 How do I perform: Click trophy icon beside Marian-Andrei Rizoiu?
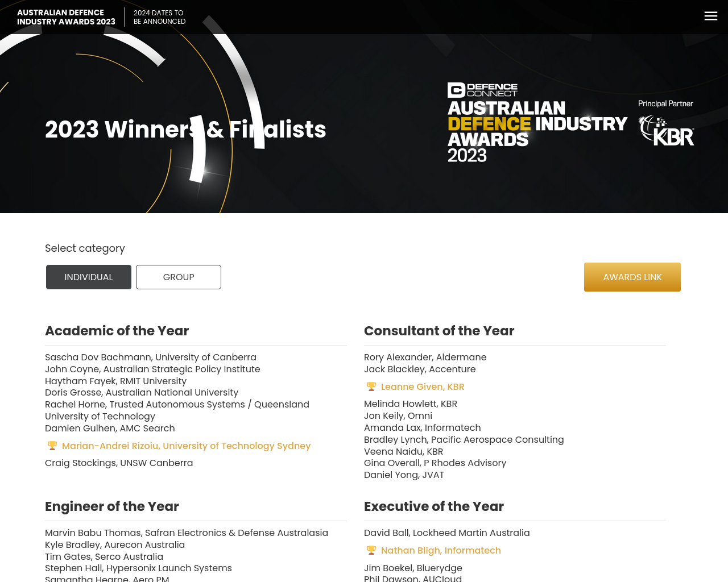52,446
